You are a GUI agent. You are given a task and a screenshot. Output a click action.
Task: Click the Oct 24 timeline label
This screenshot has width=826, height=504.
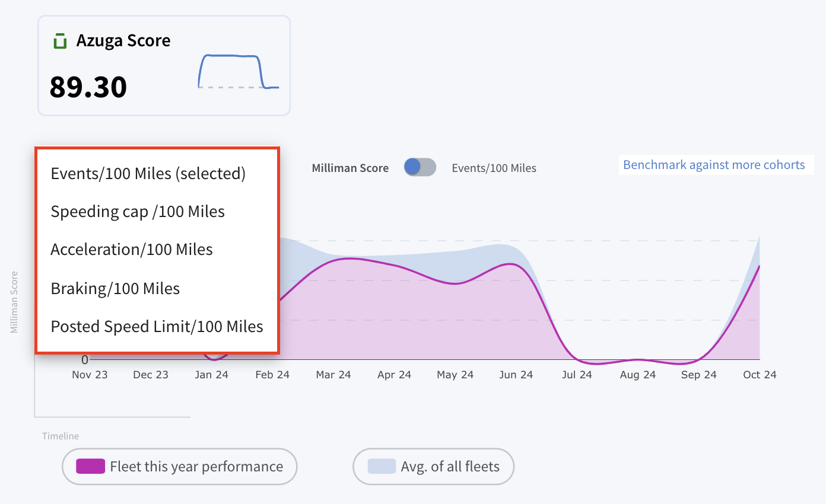(760, 375)
